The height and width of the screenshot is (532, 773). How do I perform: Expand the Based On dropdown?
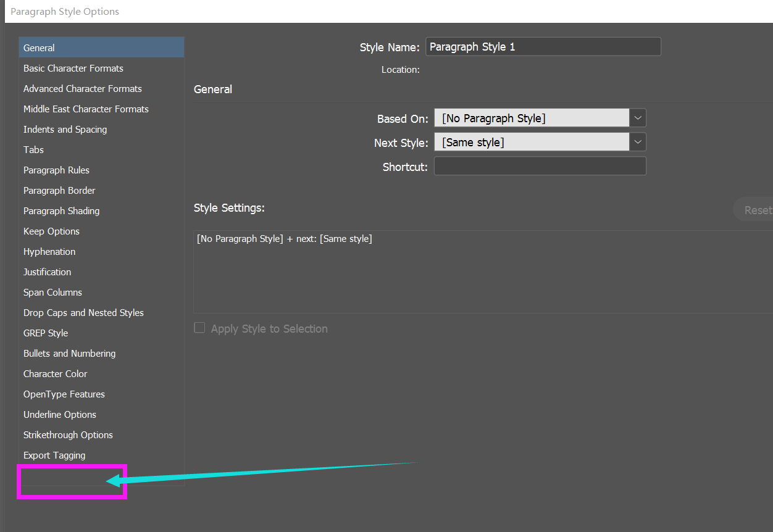pos(637,117)
